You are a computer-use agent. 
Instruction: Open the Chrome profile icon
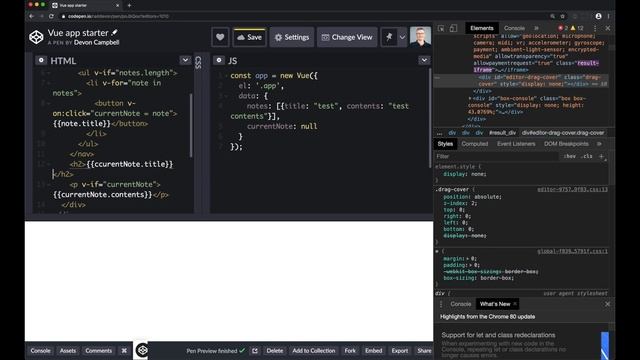(598, 16)
